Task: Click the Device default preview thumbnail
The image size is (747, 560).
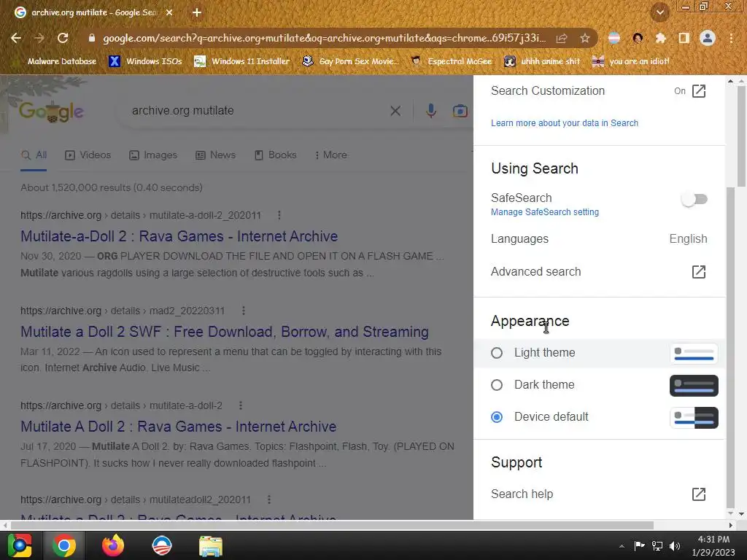Action: tap(694, 418)
